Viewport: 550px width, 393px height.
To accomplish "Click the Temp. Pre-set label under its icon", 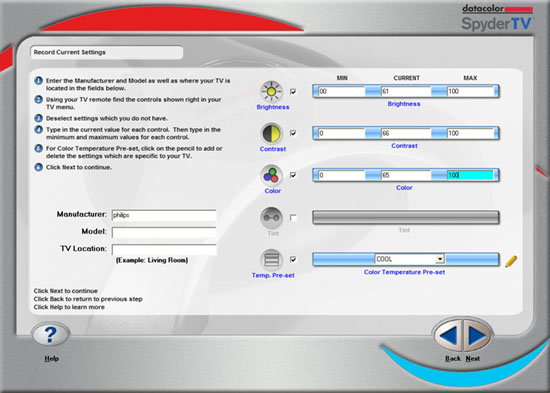I will [x=273, y=275].
